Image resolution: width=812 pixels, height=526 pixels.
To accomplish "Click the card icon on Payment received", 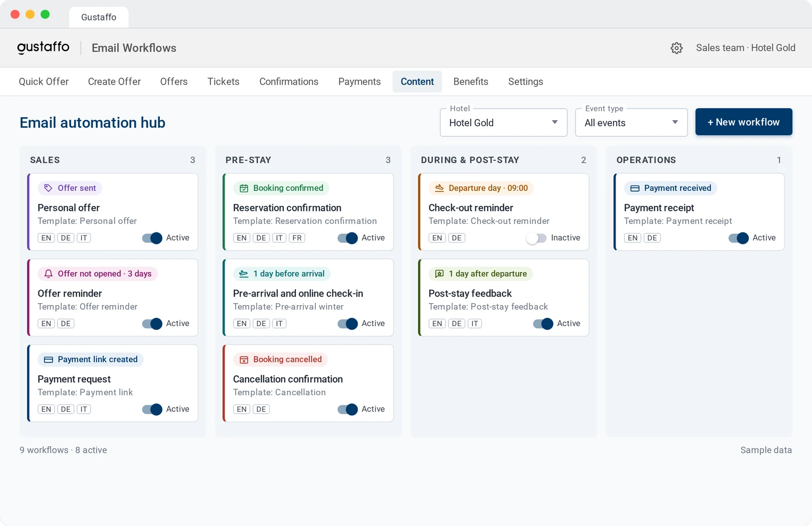I will tap(635, 188).
